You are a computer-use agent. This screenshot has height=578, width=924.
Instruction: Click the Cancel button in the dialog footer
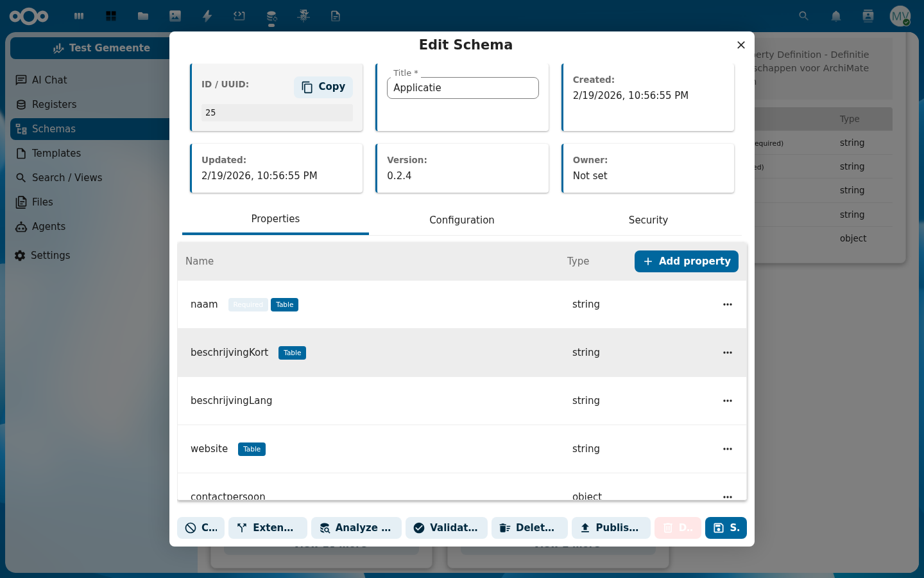point(201,528)
